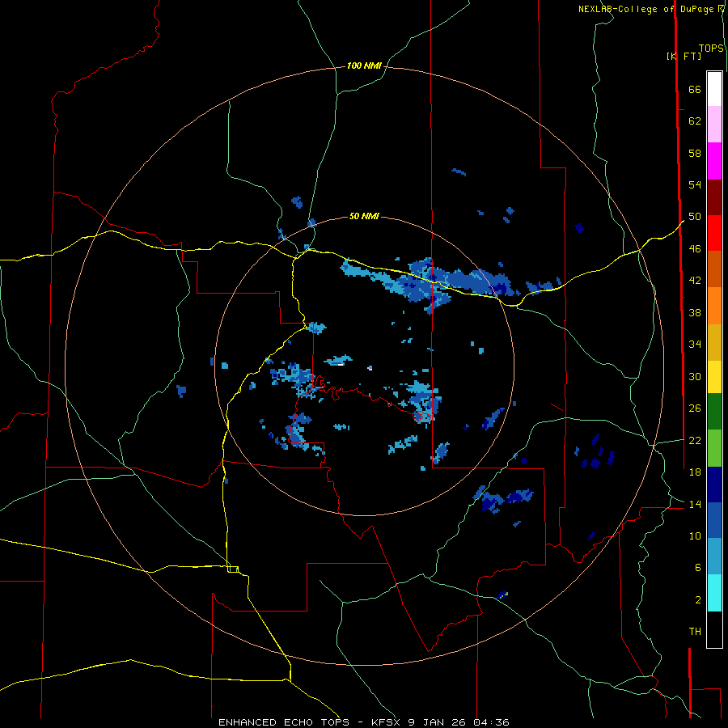Viewport: 728px width, 728px height.
Task: Click the '30' legend value
Action: (695, 376)
